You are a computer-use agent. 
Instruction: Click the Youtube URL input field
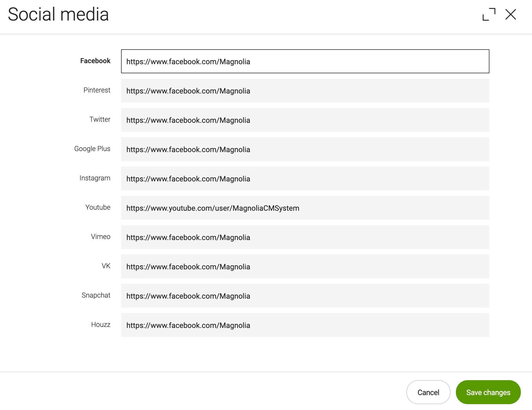305,208
